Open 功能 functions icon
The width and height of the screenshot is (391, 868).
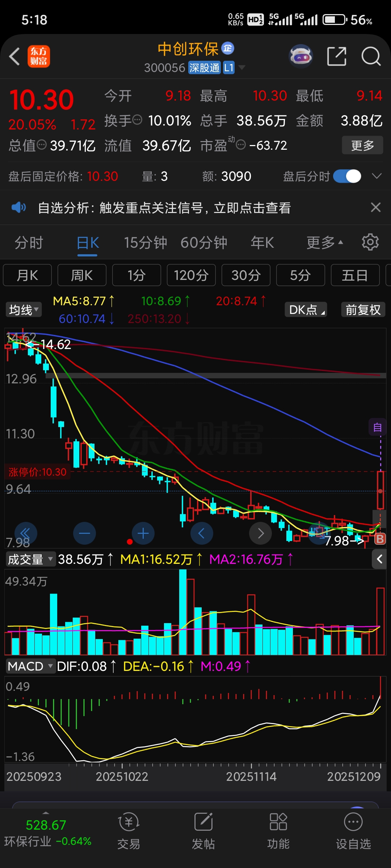point(278,832)
